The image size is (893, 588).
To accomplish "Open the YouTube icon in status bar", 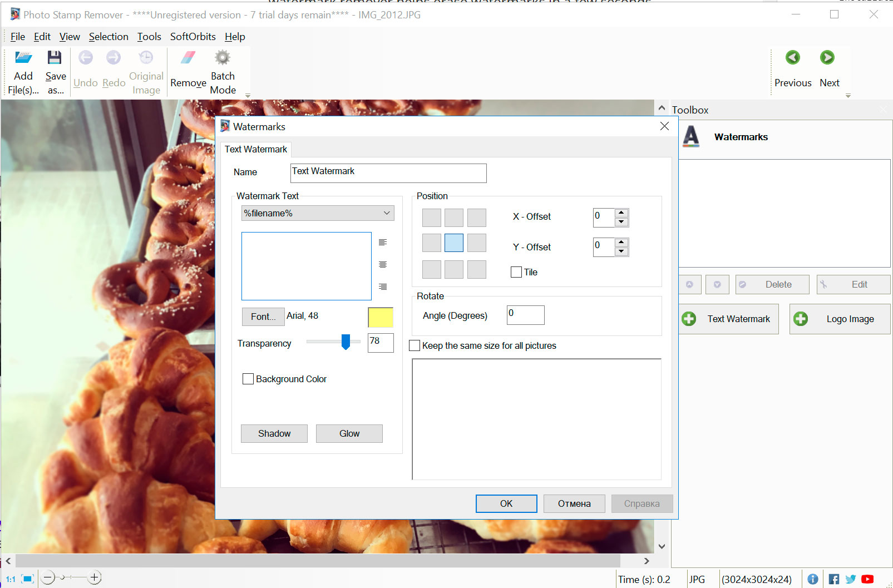I will pyautogui.click(x=867, y=579).
